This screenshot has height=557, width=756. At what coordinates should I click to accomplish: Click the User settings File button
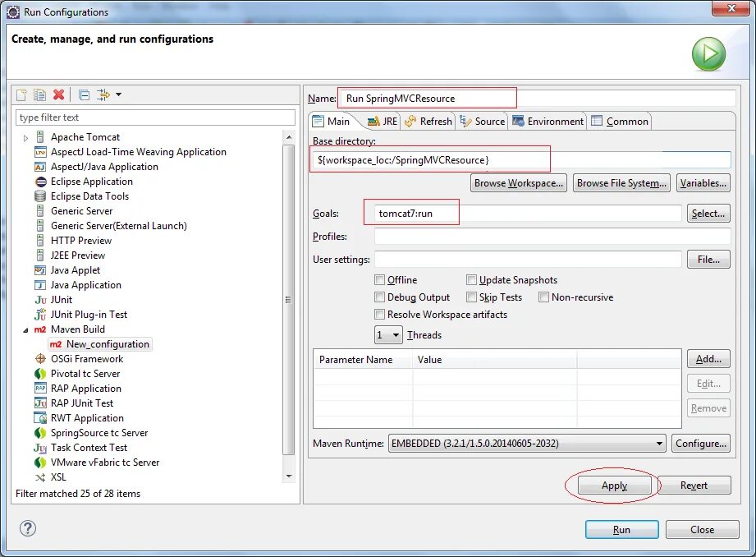click(x=708, y=260)
